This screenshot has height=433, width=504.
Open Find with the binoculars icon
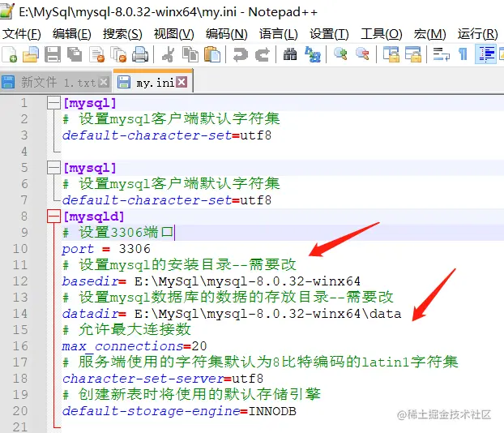click(290, 54)
